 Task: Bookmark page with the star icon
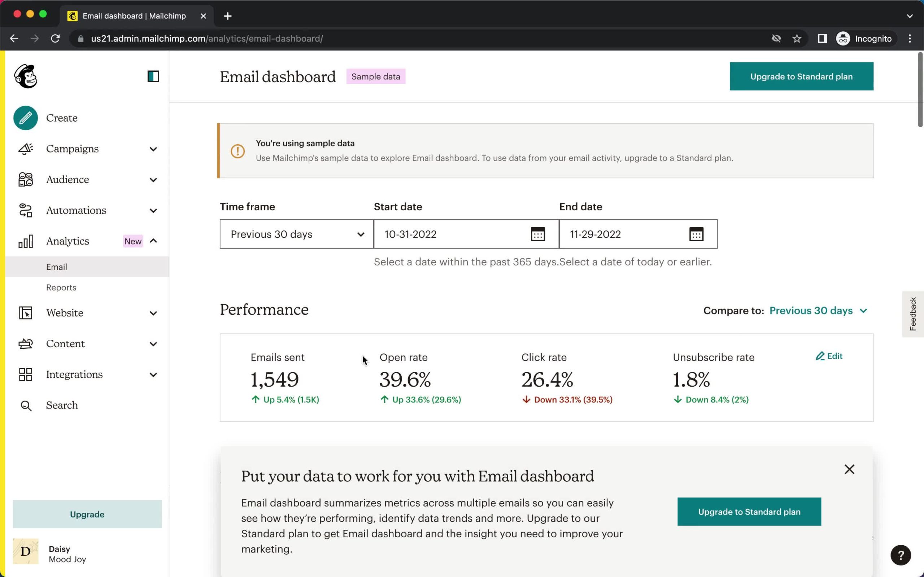(x=797, y=39)
